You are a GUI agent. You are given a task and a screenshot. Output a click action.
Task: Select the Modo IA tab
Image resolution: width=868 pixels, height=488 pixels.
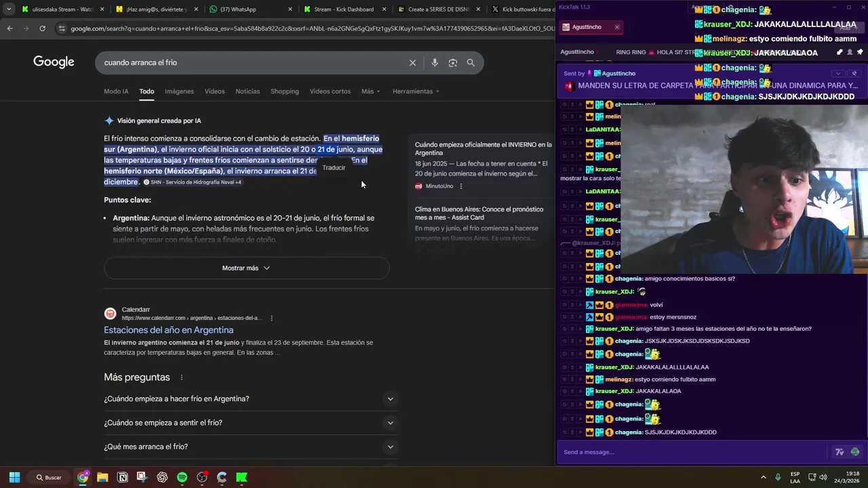click(116, 91)
